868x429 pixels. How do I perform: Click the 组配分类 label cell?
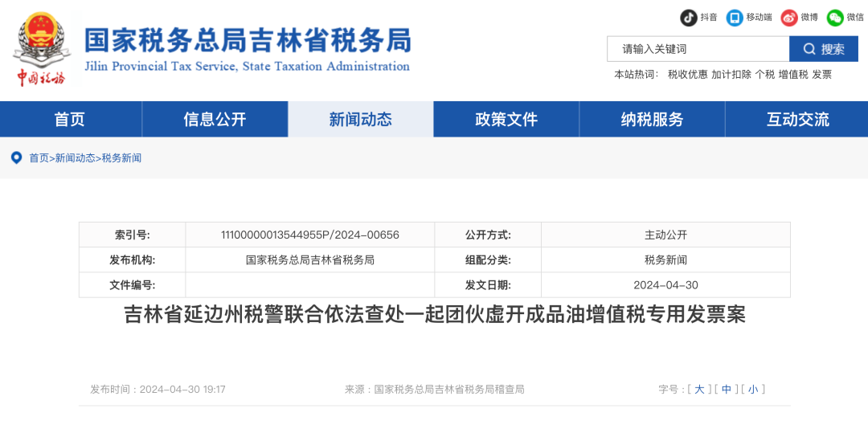(489, 259)
